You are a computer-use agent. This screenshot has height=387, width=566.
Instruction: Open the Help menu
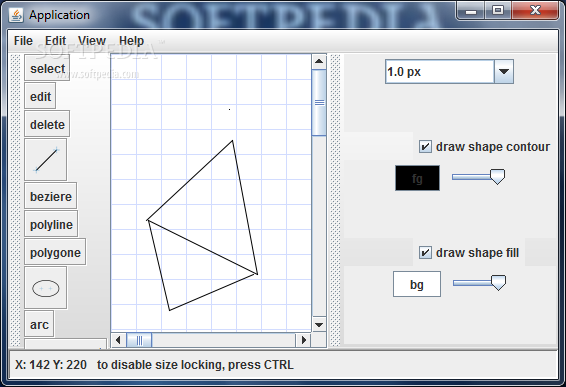click(131, 41)
